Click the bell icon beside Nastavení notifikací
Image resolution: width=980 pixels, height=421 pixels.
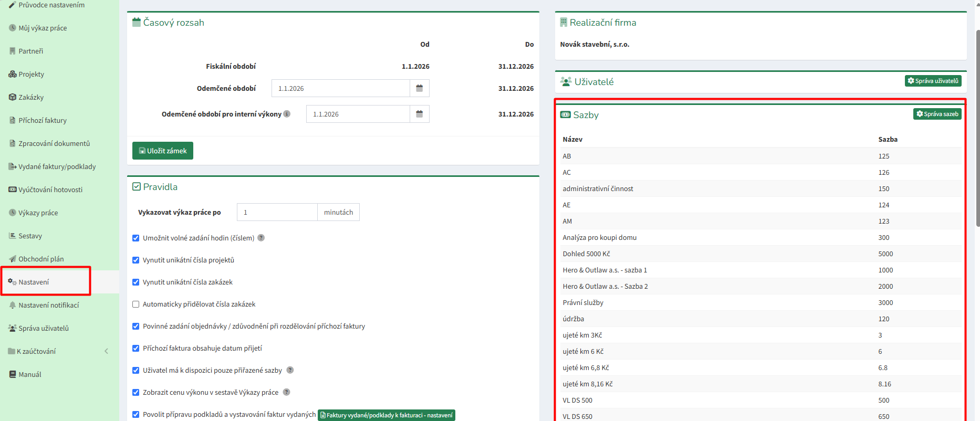click(13, 305)
